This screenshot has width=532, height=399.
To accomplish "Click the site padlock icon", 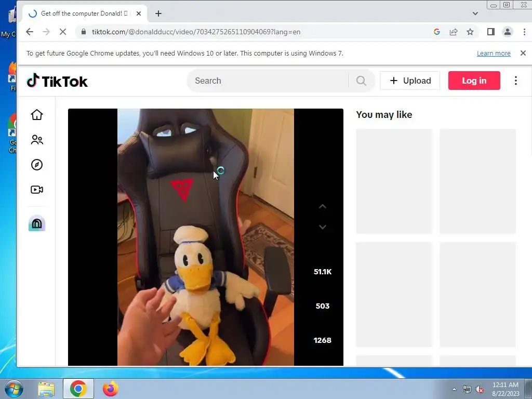I will click(x=84, y=32).
